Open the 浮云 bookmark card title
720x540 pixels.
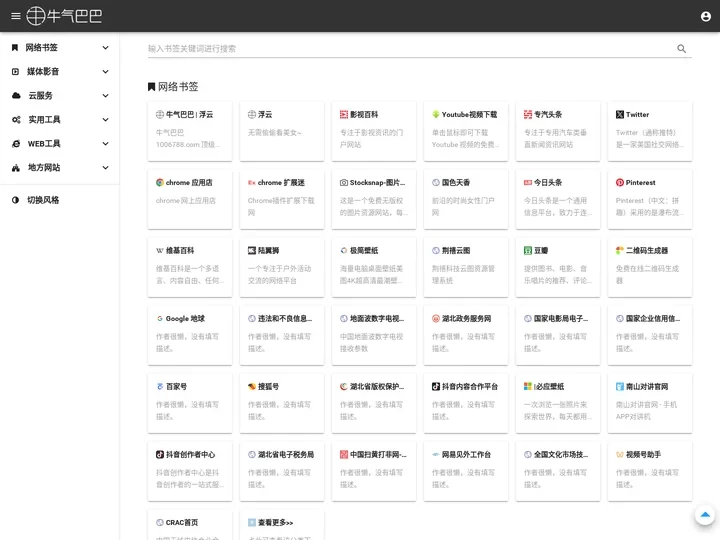coord(265,114)
